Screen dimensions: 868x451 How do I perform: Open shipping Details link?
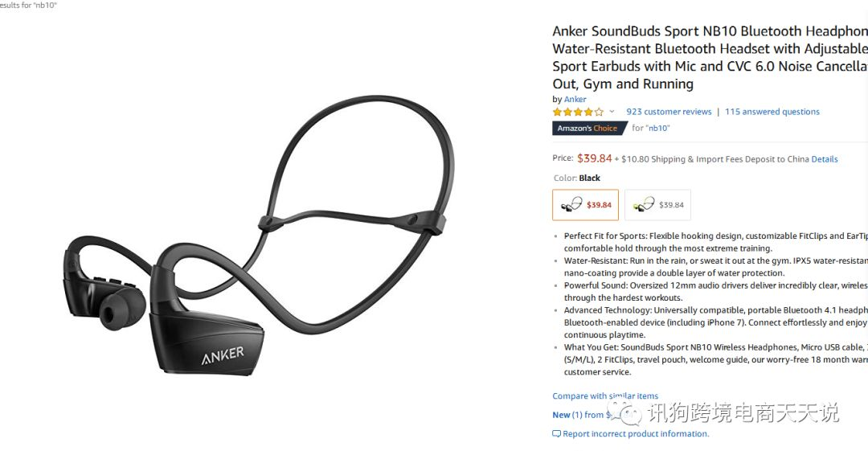pos(825,159)
